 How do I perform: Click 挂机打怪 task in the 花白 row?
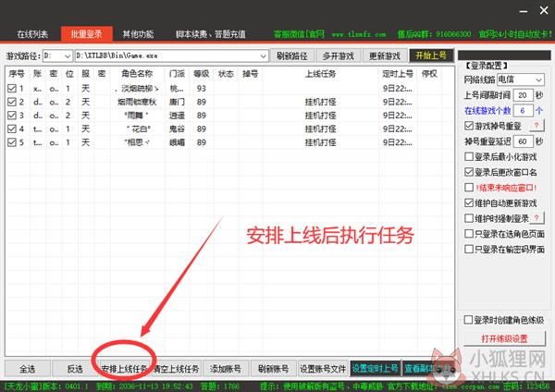[x=320, y=129]
